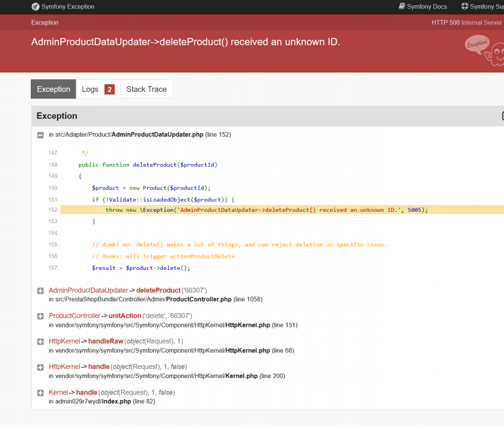
Task: Switch to the Logs tab
Action: (91, 89)
